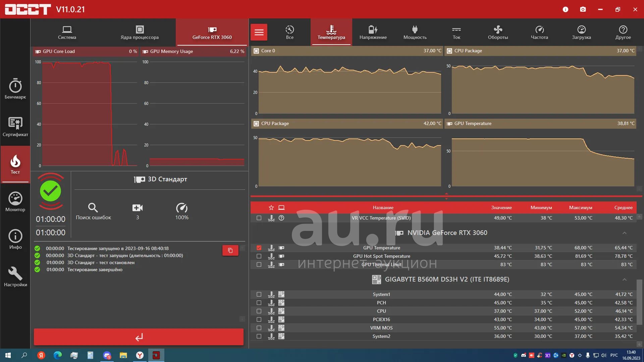Open Windows search in the taskbar

[x=24, y=355]
